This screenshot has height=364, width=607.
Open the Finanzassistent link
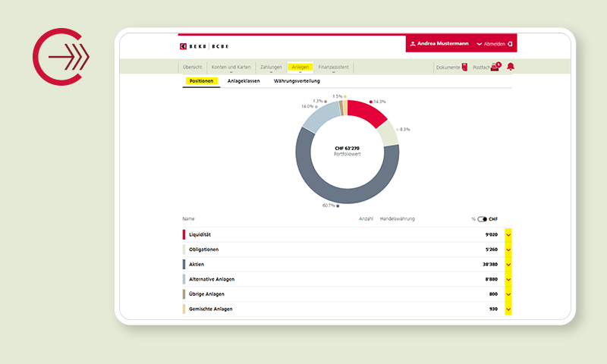334,67
